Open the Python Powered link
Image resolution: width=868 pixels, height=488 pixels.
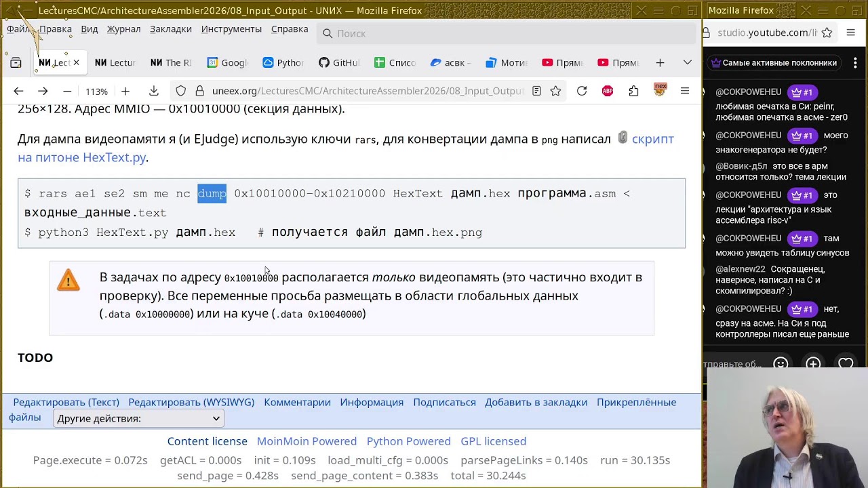408,441
